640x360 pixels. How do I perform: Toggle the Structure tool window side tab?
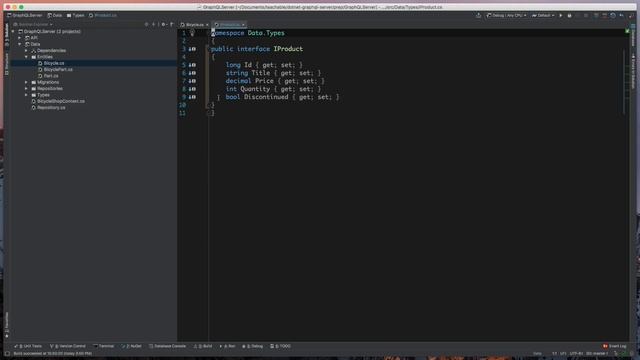point(7,64)
